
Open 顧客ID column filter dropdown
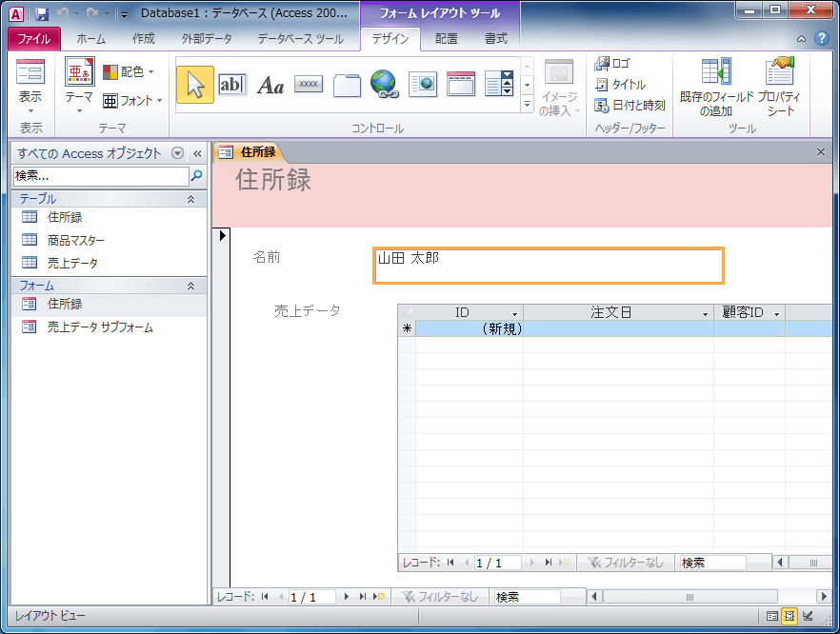click(x=777, y=314)
